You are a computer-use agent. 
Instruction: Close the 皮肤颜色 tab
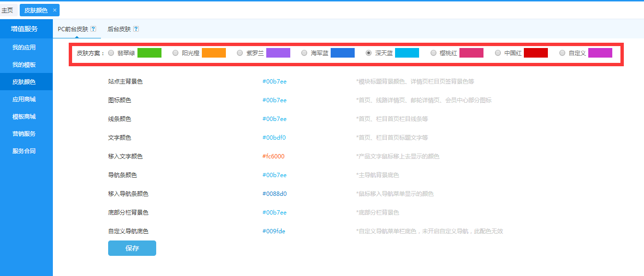(x=55, y=10)
